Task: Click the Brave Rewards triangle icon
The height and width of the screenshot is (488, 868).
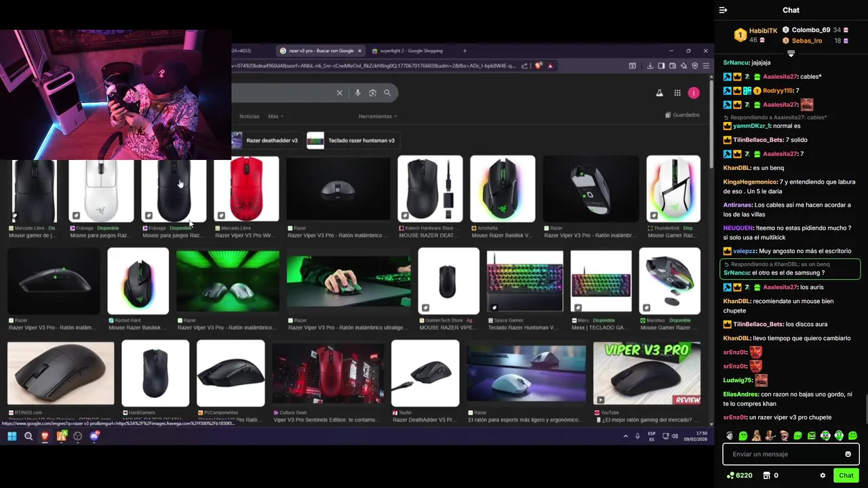Action: tap(550, 66)
